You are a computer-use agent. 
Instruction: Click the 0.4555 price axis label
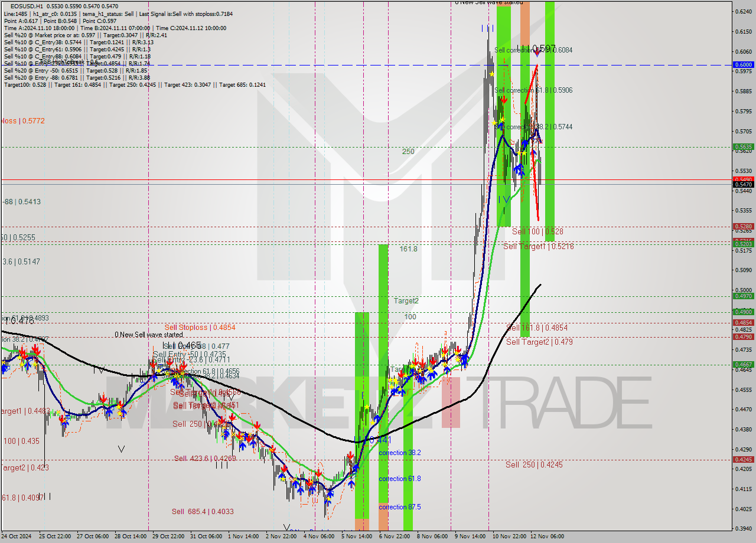tap(744, 390)
